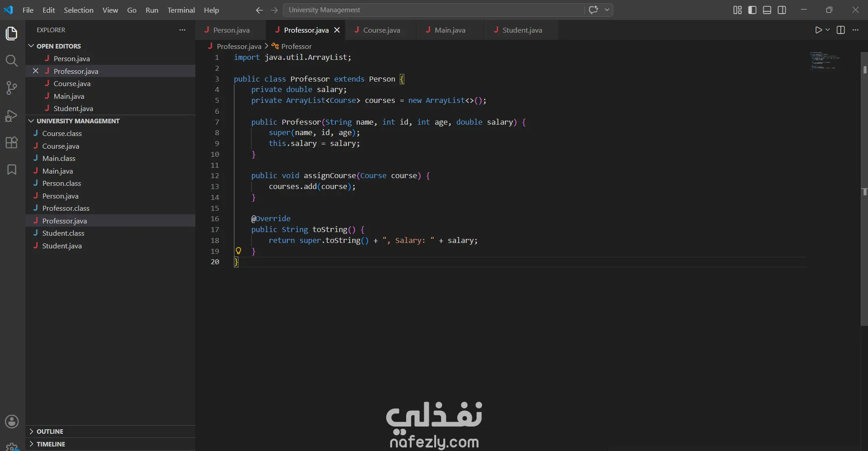Open Person.class in the file tree
868x451 pixels.
coord(110,183)
